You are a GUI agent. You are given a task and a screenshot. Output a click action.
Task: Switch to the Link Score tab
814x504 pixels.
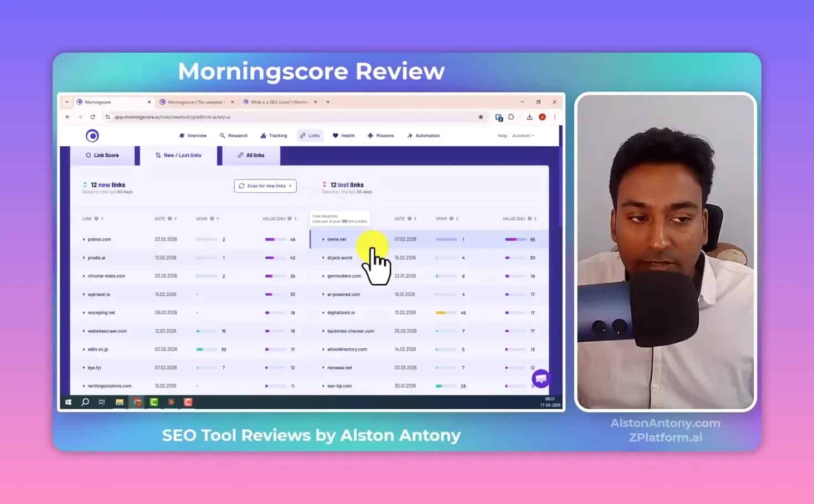pyautogui.click(x=104, y=155)
